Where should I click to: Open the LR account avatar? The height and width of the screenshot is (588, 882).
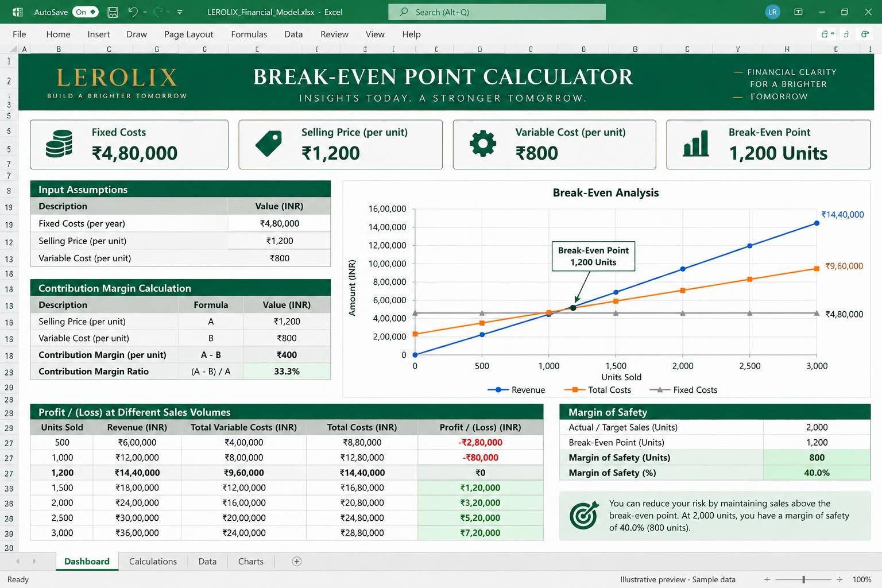tap(772, 12)
